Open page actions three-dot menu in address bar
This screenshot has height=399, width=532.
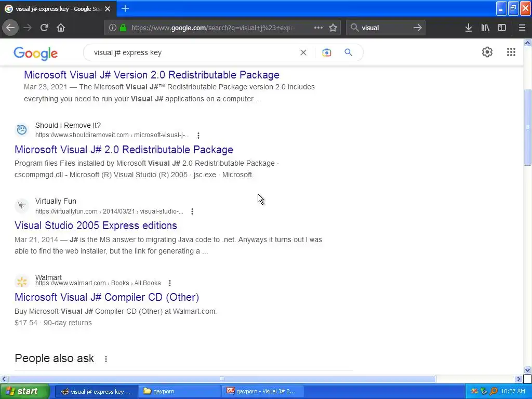318,28
